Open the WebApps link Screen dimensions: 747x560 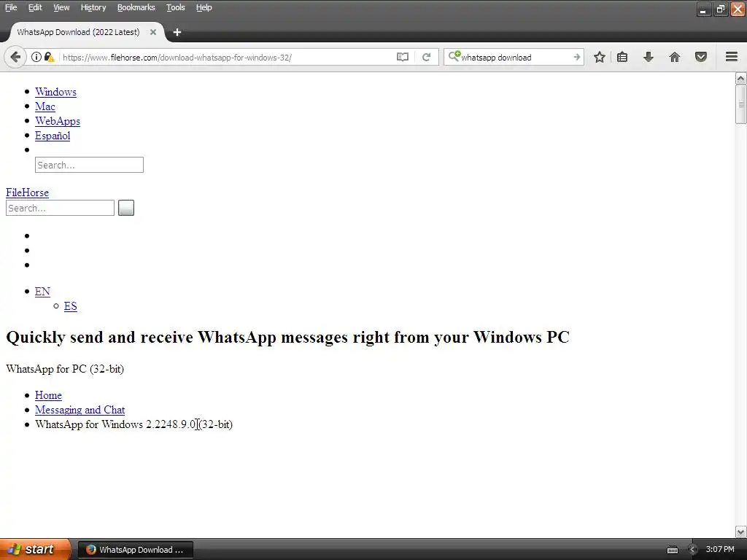58,121
